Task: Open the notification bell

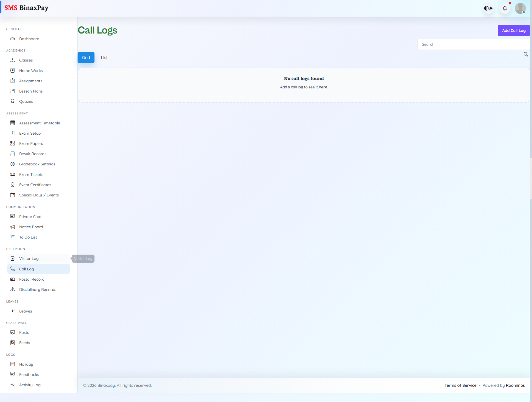Action: point(505,8)
